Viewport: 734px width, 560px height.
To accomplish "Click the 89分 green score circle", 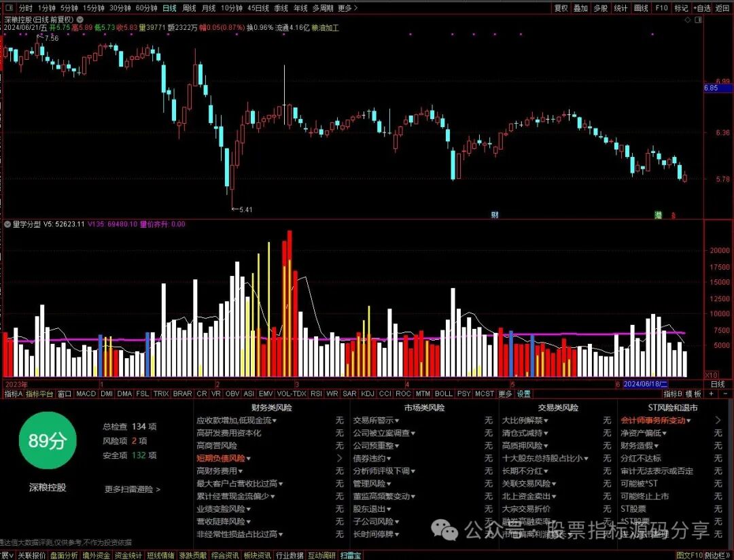I will 48,440.
